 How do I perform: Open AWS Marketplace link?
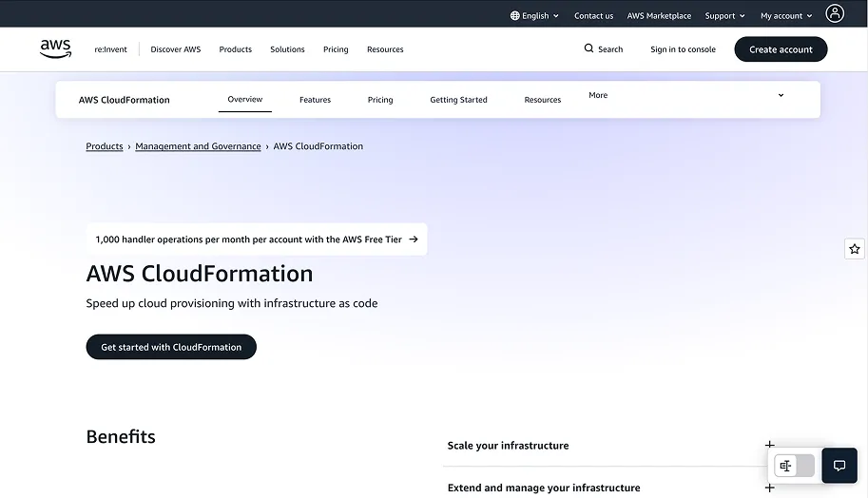coord(659,15)
